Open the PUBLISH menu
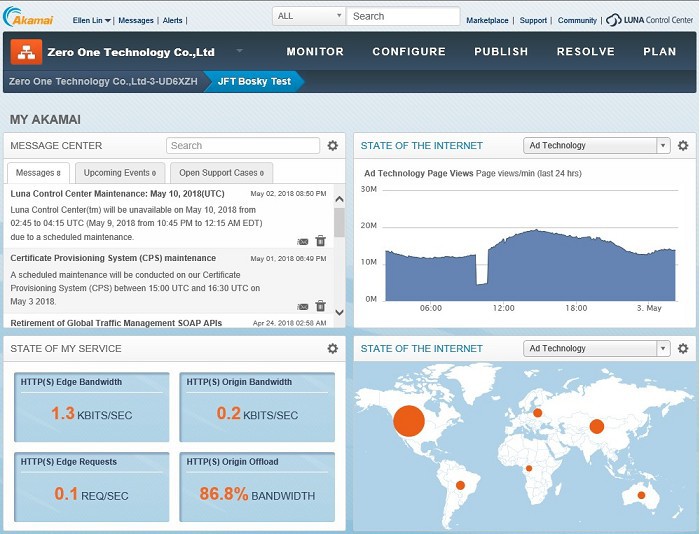Screen dimensions: 700x534 pos(501,52)
